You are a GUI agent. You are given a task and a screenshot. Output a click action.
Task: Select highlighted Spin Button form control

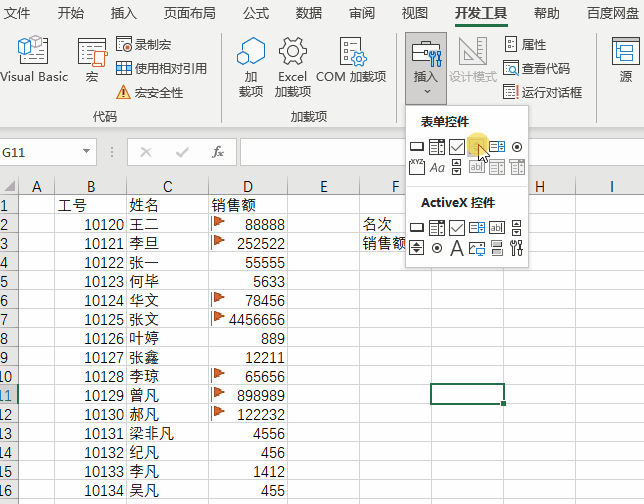coord(476,147)
